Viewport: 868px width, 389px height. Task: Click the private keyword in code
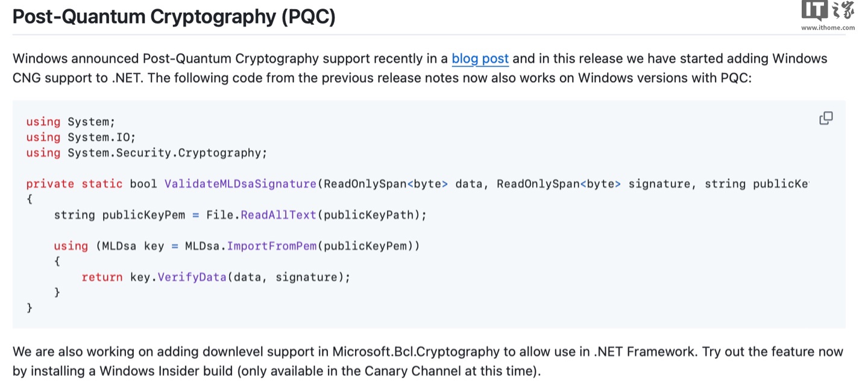pos(50,184)
